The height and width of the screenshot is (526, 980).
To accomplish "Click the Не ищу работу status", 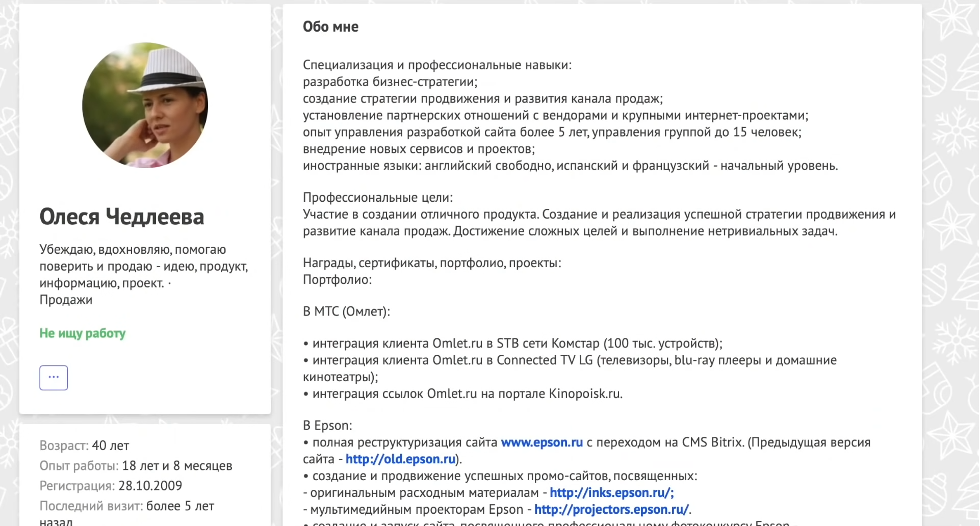I will 83,333.
